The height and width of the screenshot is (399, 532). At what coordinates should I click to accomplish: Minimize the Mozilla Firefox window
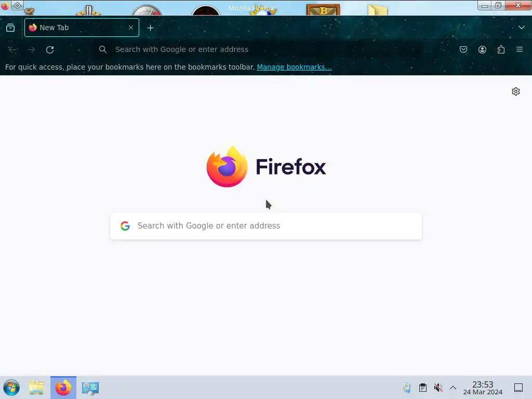(x=485, y=5)
